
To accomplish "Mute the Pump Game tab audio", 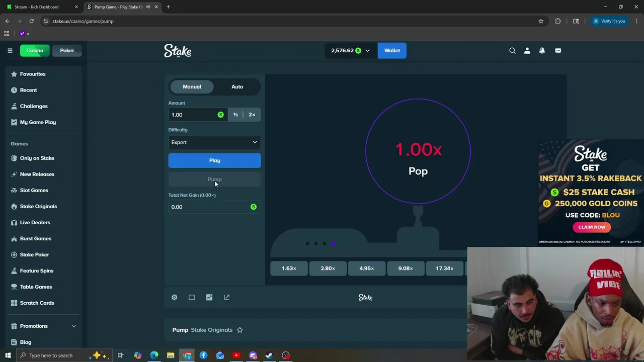I will pyautogui.click(x=148, y=7).
